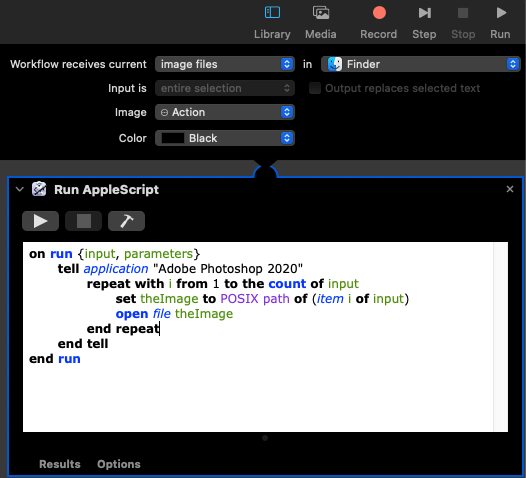The height and width of the screenshot is (478, 526).
Task: Show the Options tab
Action: pyautogui.click(x=119, y=464)
